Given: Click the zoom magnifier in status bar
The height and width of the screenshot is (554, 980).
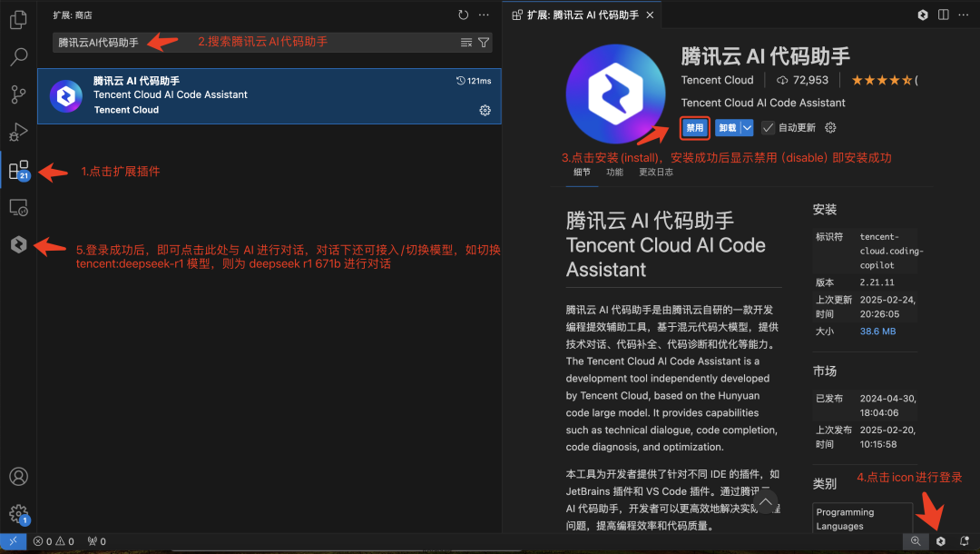Looking at the screenshot, I should point(916,541).
